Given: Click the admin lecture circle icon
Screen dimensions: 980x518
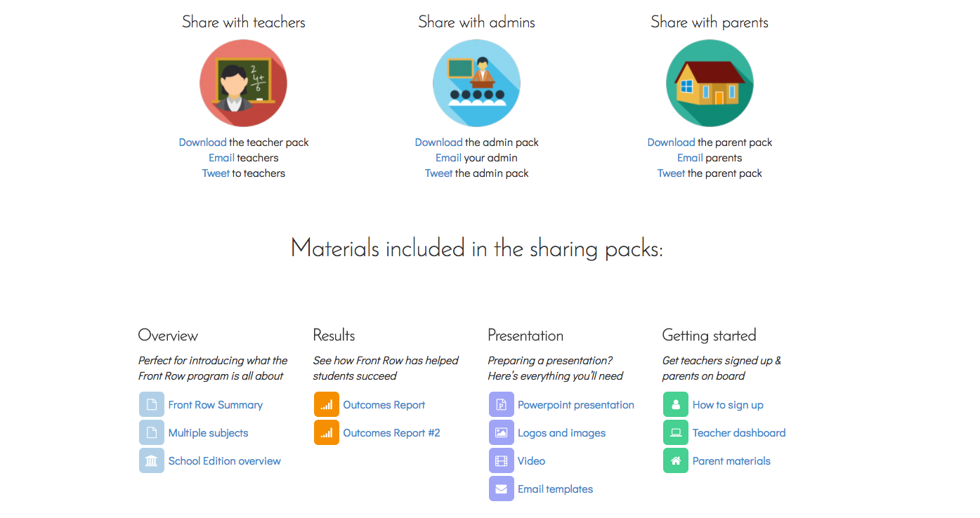Looking at the screenshot, I should 476,83.
